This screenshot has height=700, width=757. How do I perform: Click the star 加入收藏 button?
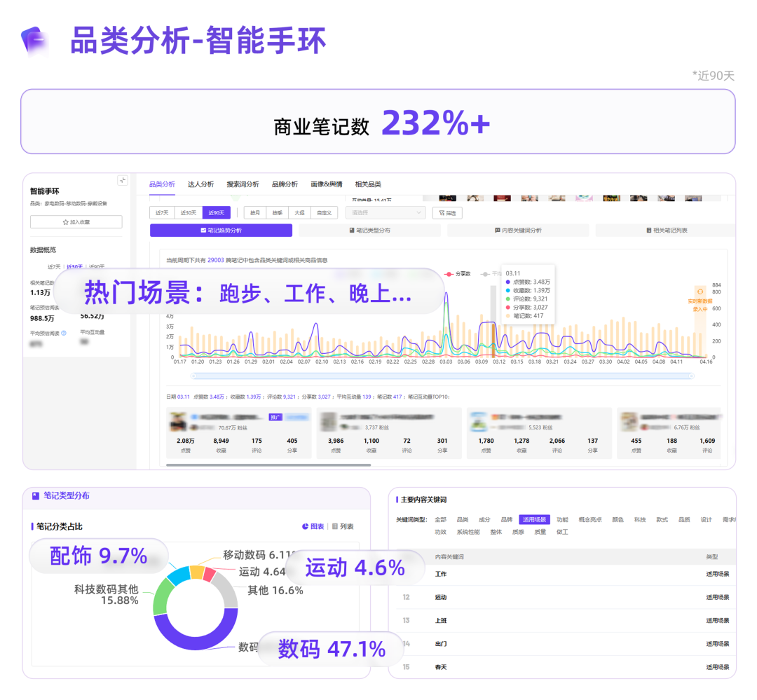(x=76, y=221)
